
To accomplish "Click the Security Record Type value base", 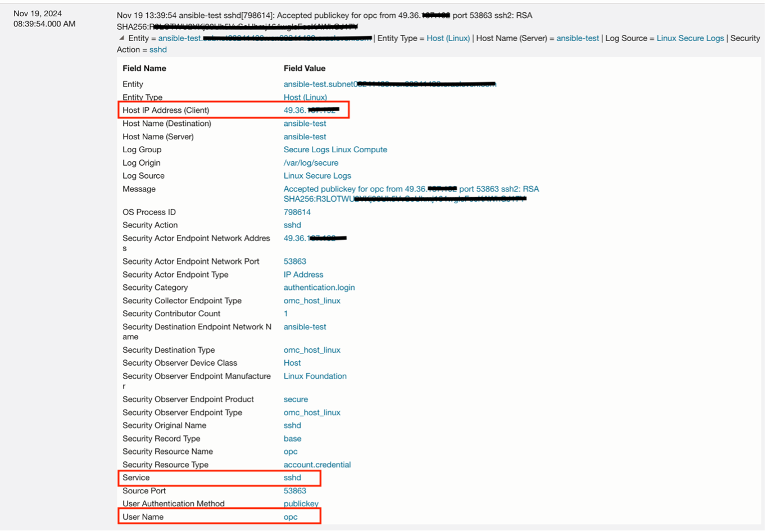I will (292, 439).
